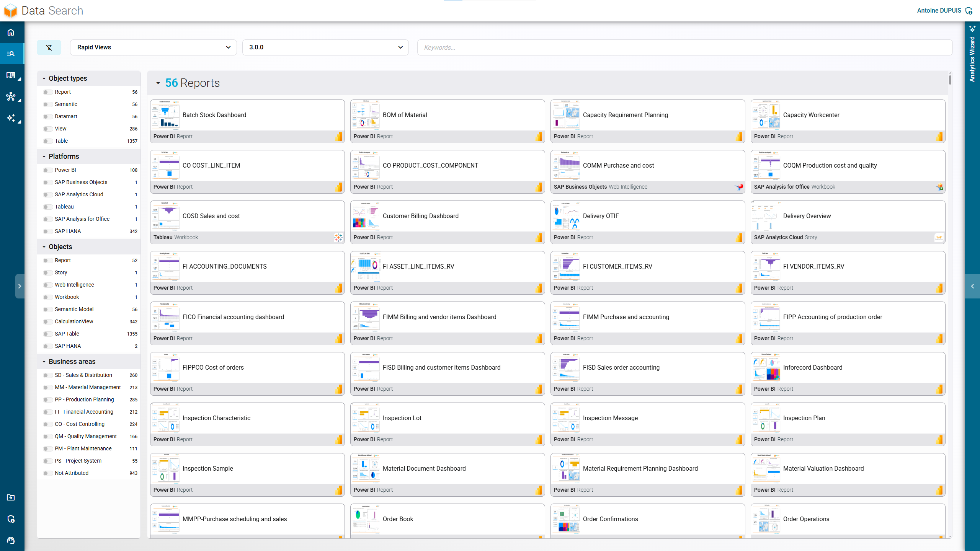Toggle the Tableau platform filter
Screen dimensions: 980x551
click(47, 207)
